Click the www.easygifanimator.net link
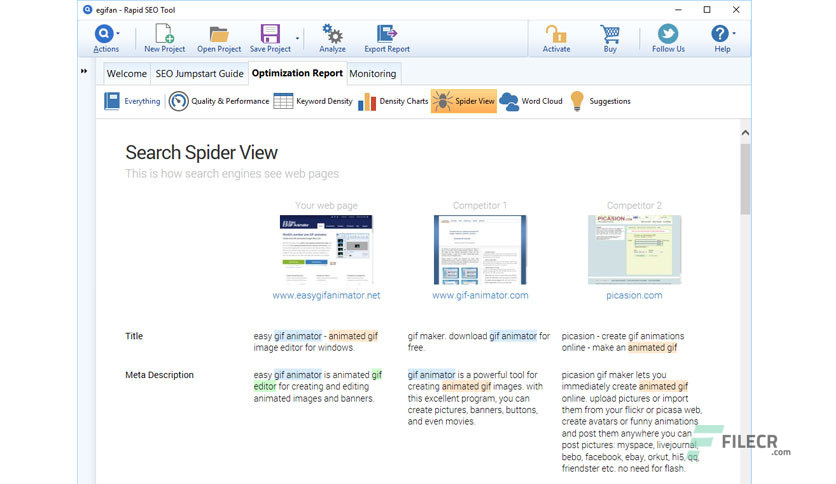The width and height of the screenshot is (836, 484). point(326,295)
